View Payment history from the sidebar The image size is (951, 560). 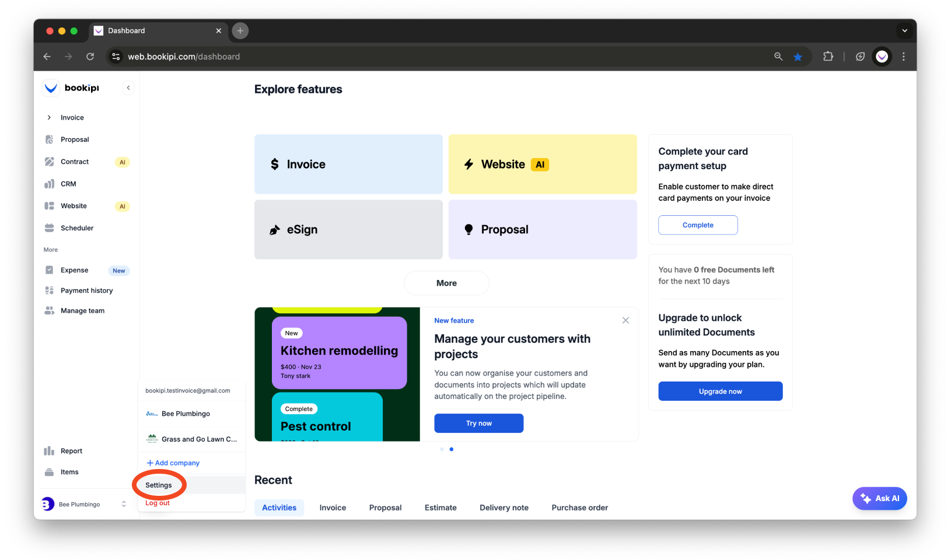[87, 290]
